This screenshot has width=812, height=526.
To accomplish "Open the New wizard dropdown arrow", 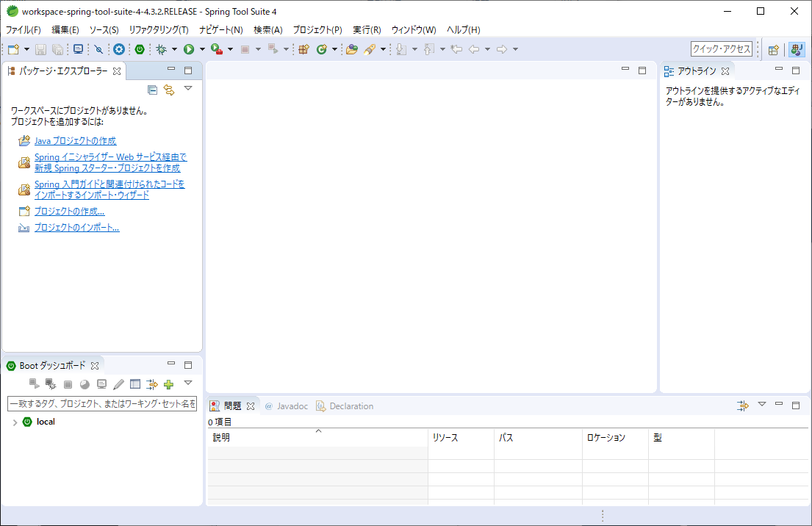I will [27, 49].
